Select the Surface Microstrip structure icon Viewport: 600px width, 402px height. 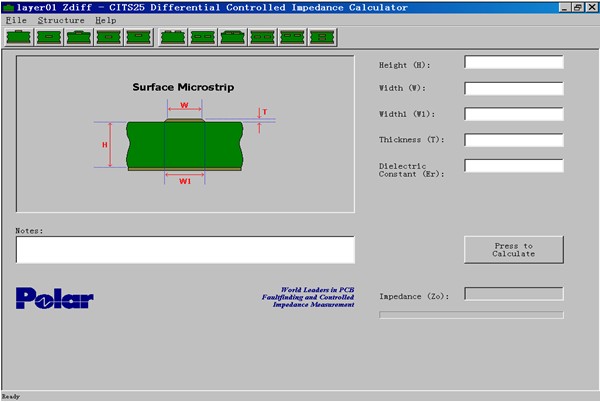18,37
